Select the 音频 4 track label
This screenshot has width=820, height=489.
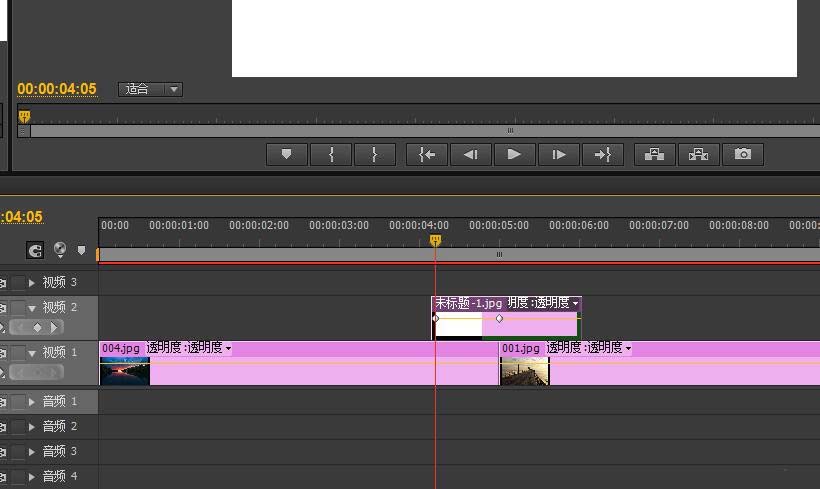point(60,476)
